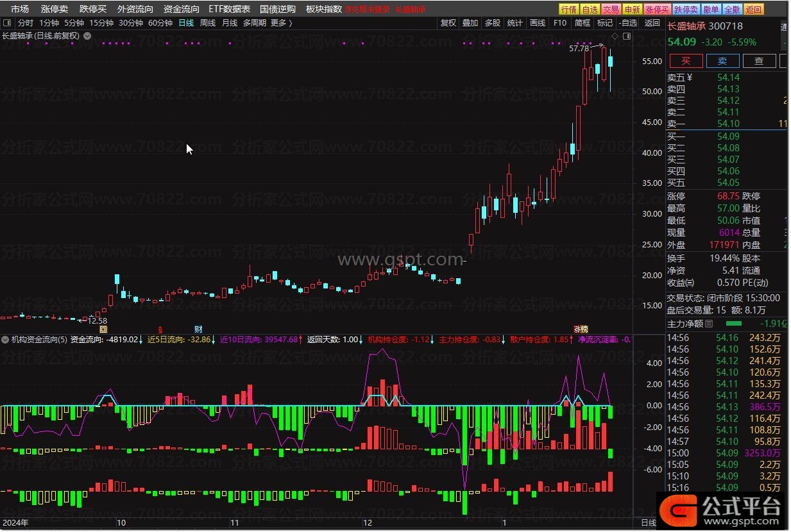791x532 pixels.
Task: Remove stock via the -自选 button
Action: pyautogui.click(x=629, y=23)
